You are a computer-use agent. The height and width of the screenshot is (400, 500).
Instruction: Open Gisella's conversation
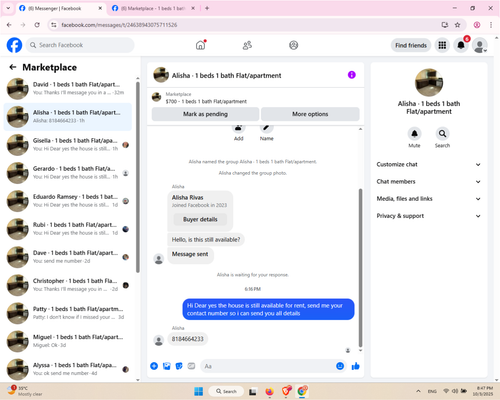tap(68, 145)
